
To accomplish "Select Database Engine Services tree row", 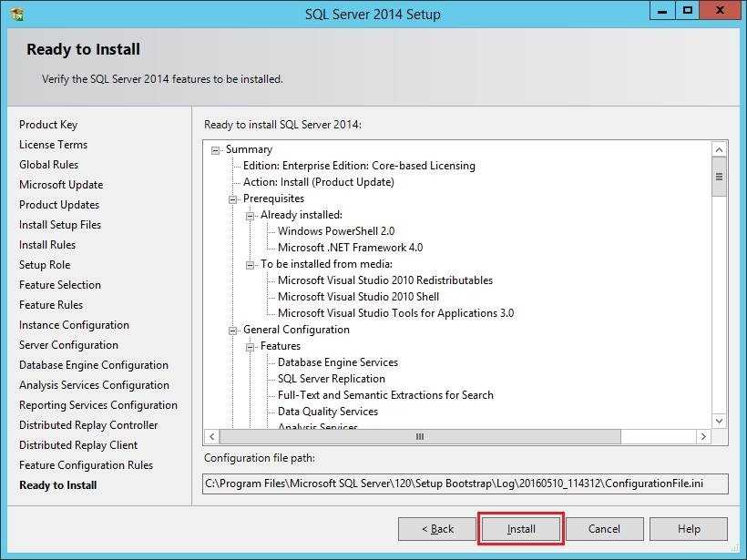I will point(338,362).
